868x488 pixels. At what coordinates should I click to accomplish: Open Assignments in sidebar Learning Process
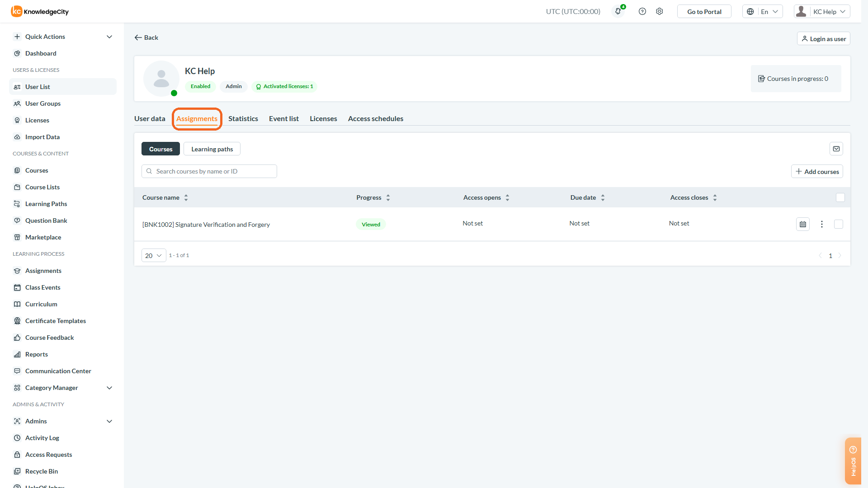[63, 271]
